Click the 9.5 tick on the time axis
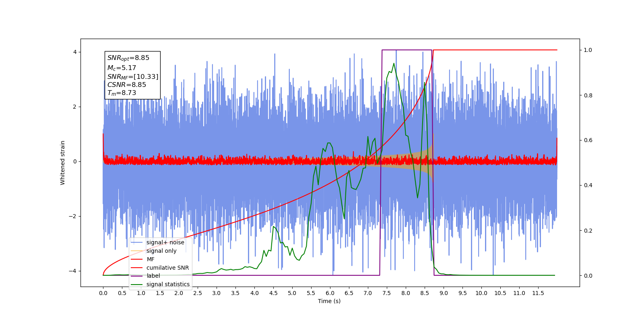Screen dimensions: 644x322 pyautogui.click(x=462, y=293)
